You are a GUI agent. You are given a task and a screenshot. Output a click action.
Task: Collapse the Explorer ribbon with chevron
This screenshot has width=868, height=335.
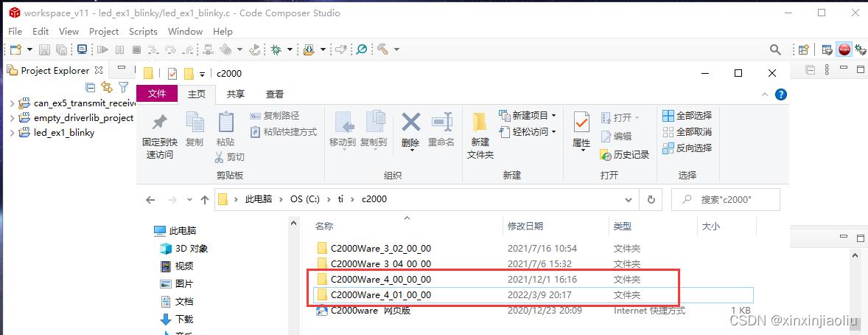(x=765, y=94)
